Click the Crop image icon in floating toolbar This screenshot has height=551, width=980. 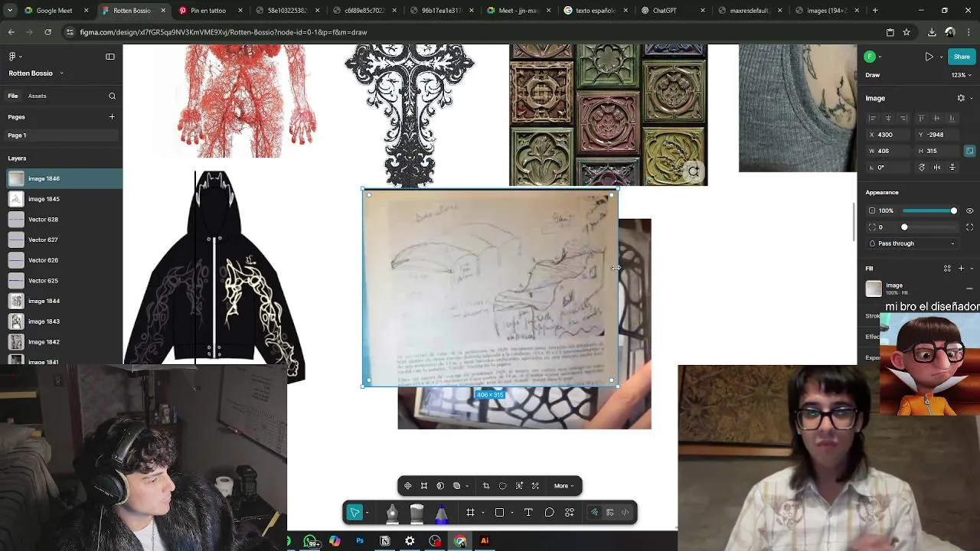[485, 486]
